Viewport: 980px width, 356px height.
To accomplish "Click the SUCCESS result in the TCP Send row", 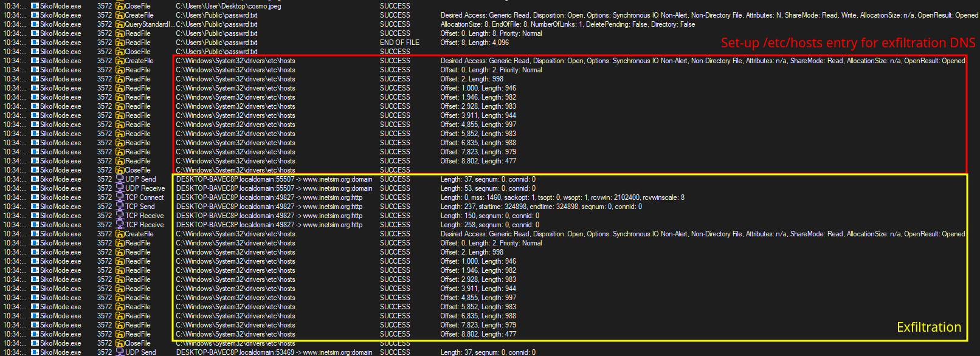I will click(x=395, y=207).
